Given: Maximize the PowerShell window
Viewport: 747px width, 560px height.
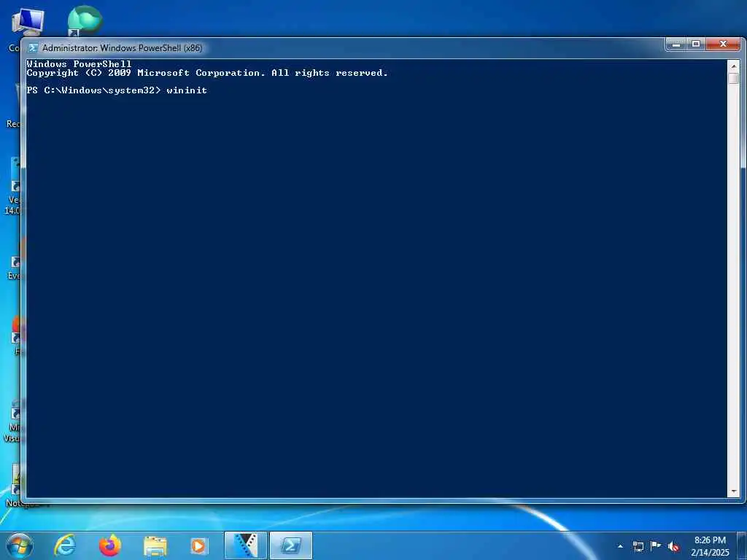Looking at the screenshot, I should (696, 44).
